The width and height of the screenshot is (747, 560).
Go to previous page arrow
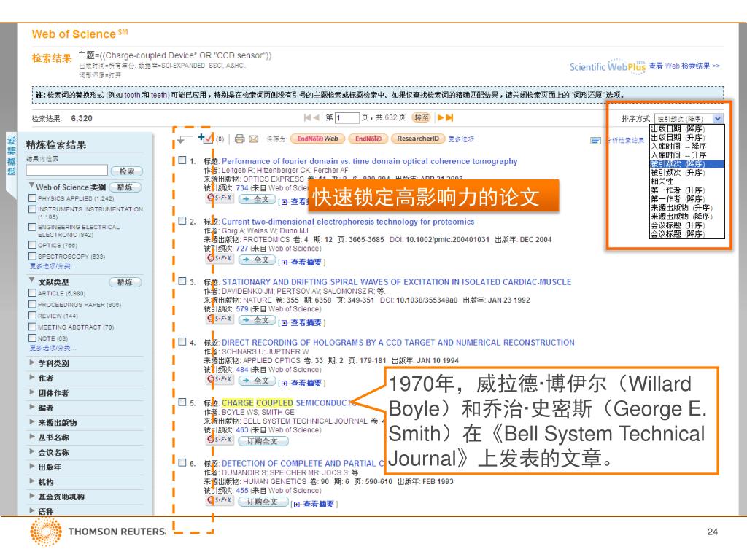click(316, 117)
